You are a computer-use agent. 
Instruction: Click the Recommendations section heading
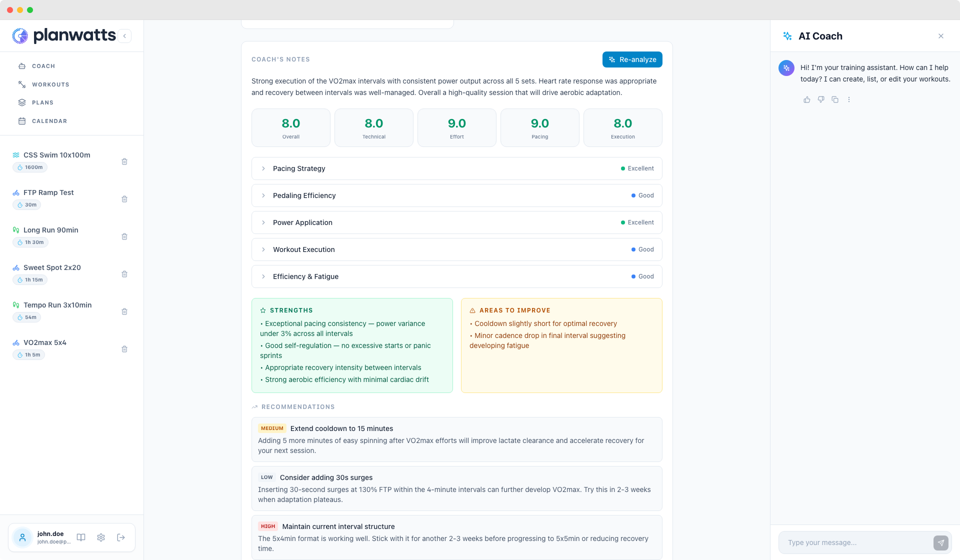point(298,407)
